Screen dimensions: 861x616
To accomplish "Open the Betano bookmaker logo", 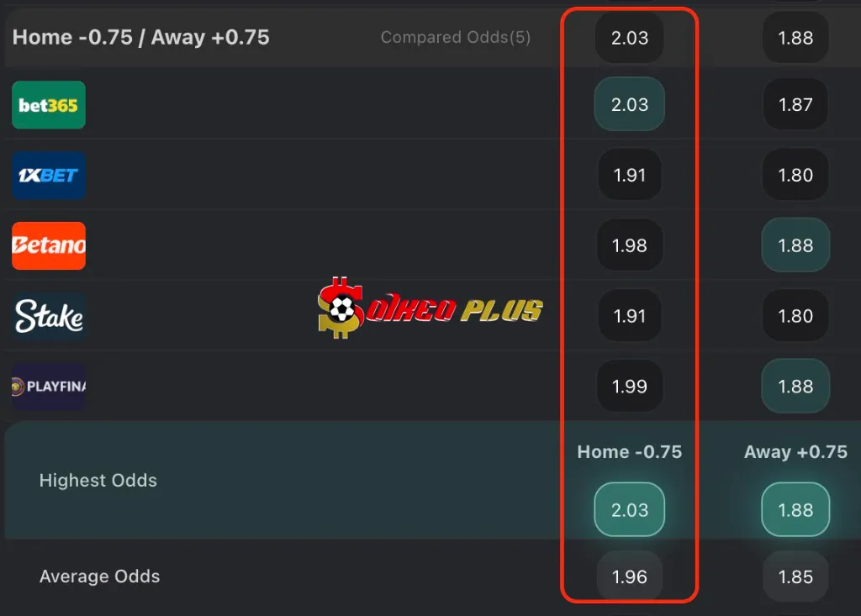I will 49,245.
